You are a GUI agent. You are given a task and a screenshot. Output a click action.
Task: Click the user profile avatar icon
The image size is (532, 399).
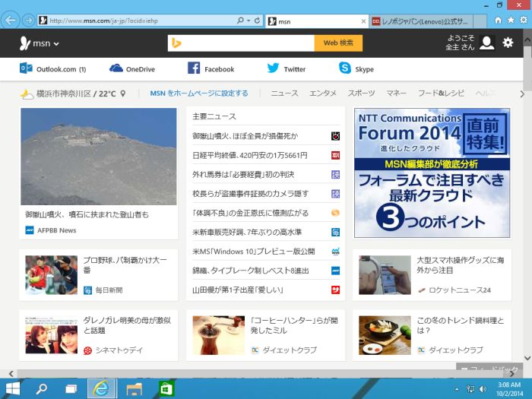coord(486,43)
